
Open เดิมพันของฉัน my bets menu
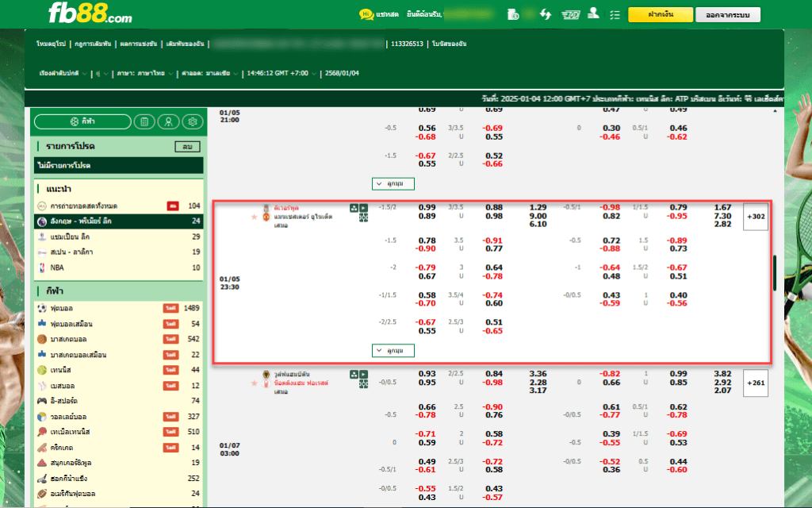tap(185, 44)
